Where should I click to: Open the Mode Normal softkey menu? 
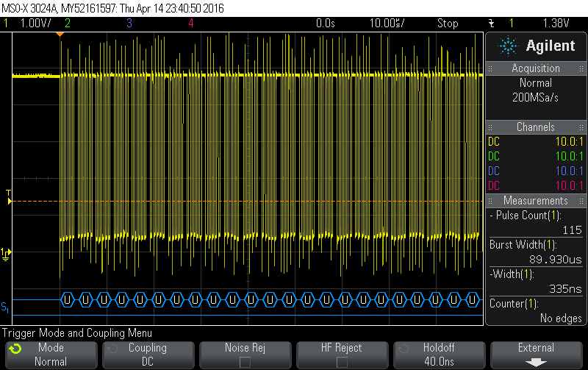click(x=50, y=355)
